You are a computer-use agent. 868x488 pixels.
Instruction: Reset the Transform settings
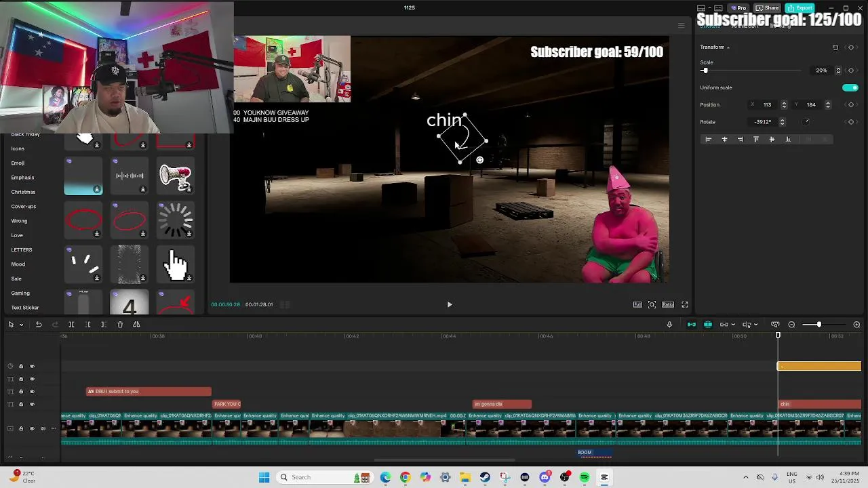click(x=835, y=47)
